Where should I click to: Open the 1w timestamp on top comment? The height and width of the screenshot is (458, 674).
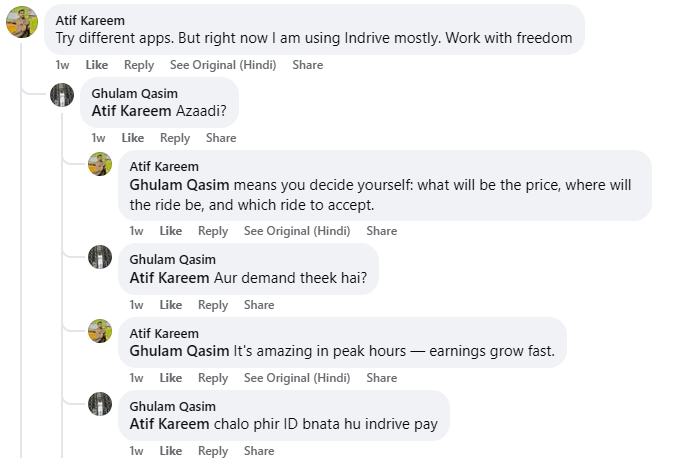pyautogui.click(x=62, y=65)
